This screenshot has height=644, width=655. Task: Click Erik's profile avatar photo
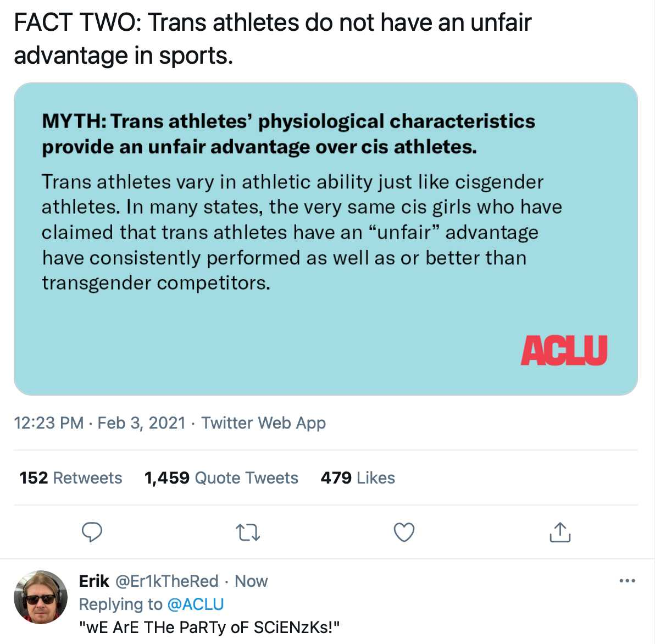[41, 597]
